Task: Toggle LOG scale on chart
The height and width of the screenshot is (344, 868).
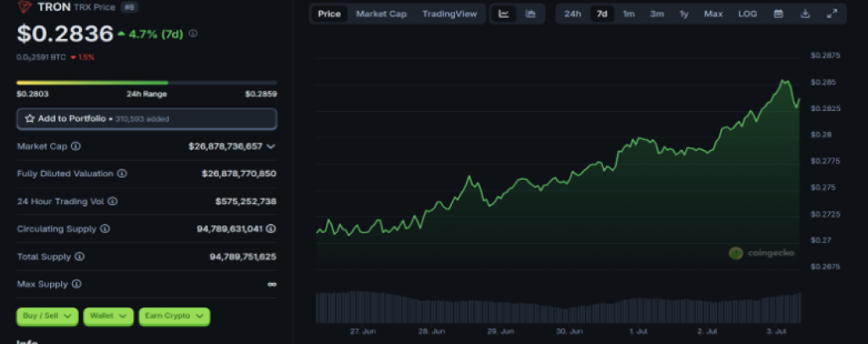Action: coord(748,14)
